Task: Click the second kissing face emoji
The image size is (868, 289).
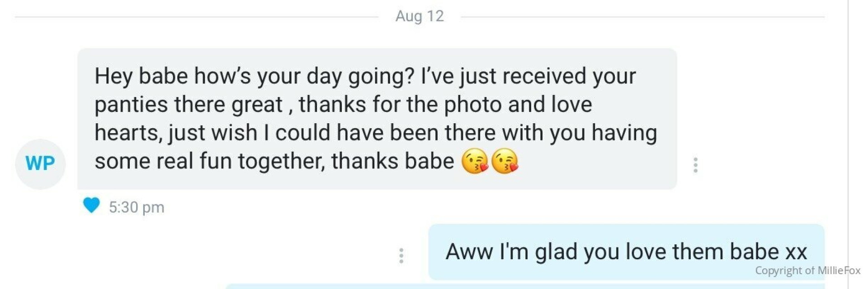Action: click(x=505, y=161)
